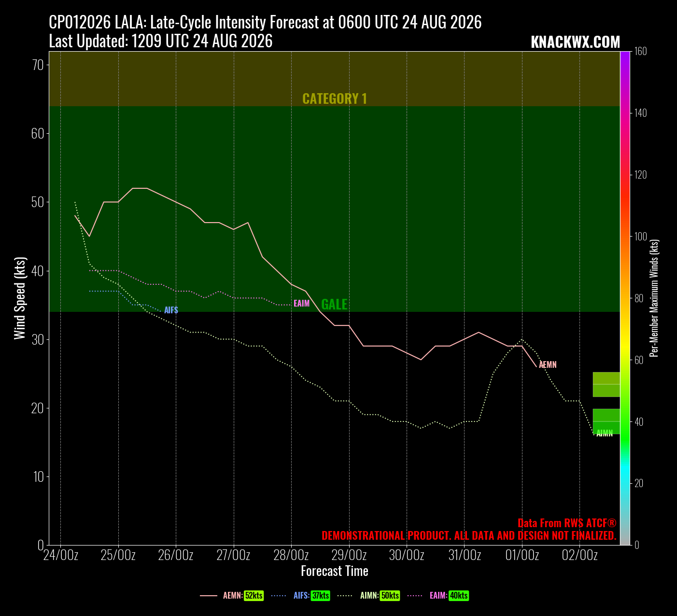Click the 160 tick on the colorbar
Viewport: 677px width, 616px height.
pyautogui.click(x=640, y=51)
